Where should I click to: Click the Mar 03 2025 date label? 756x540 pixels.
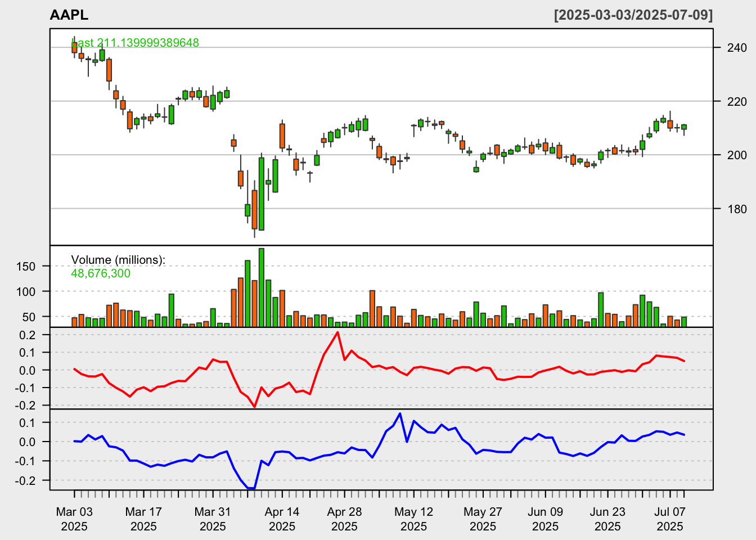[74, 519]
